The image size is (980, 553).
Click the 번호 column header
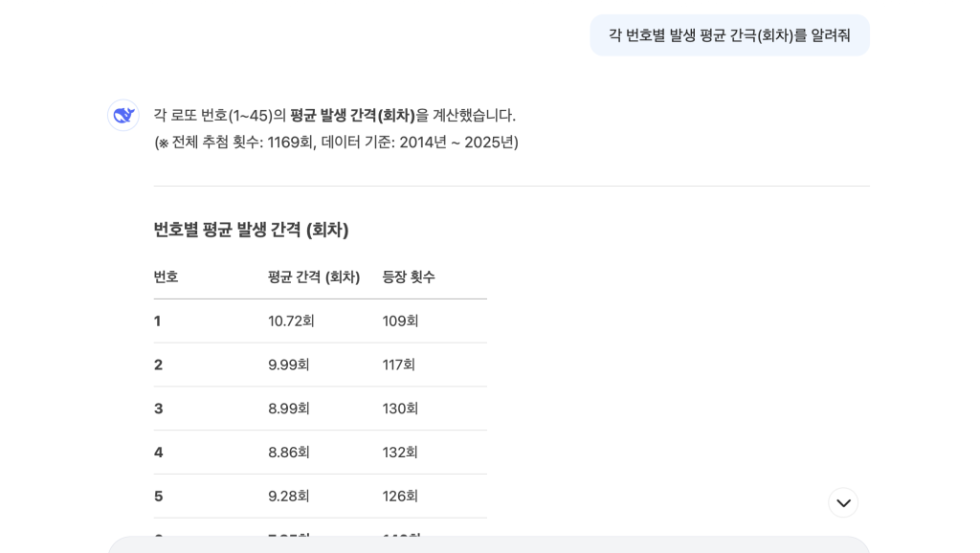(166, 276)
